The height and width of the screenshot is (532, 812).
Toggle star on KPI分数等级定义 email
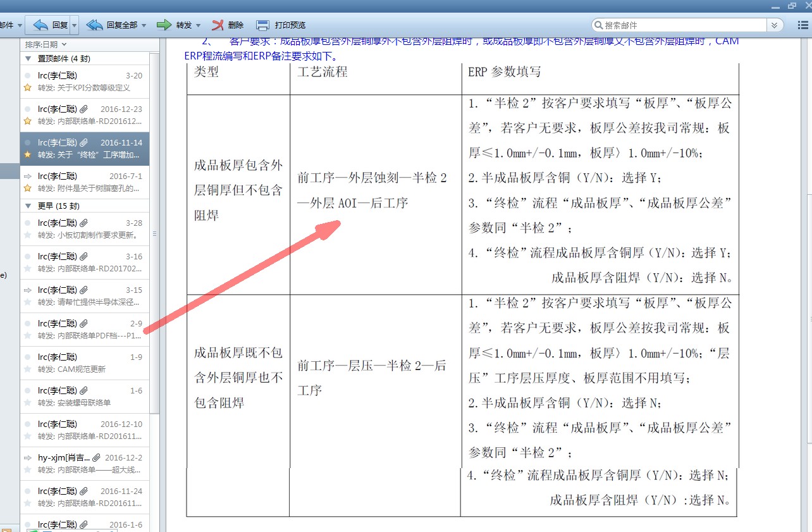tap(27, 87)
